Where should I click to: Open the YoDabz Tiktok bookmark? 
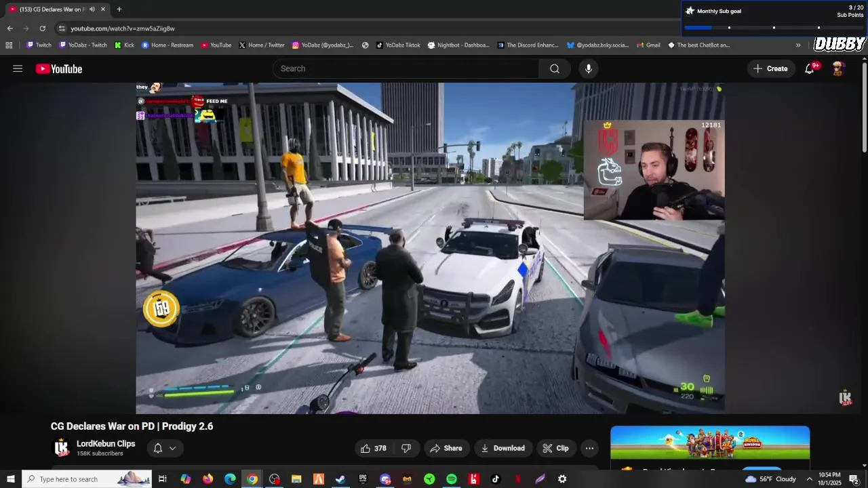[x=398, y=45]
